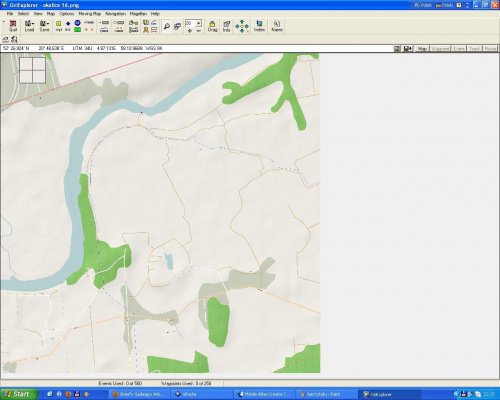The height and width of the screenshot is (400, 500).
Task: Select the blue diamond Evt event tool
Action: (68, 26)
